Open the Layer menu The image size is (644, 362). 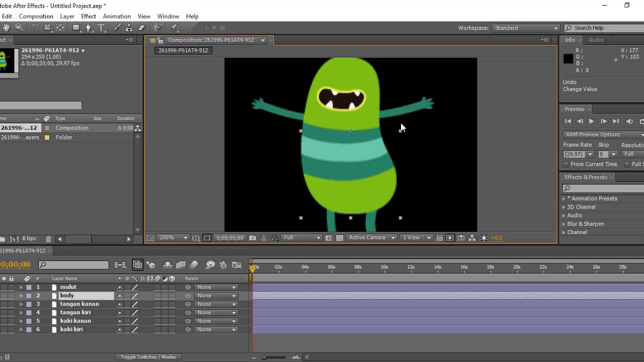(x=67, y=17)
